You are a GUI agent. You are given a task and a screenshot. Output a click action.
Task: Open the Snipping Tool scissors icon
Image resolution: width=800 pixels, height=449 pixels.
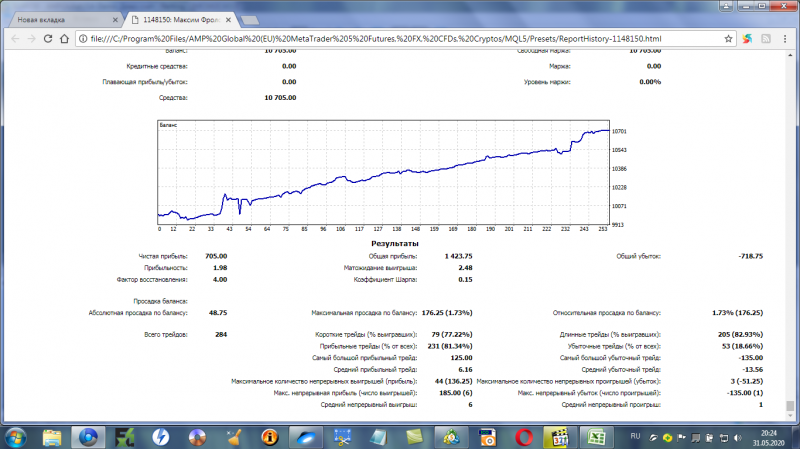342,438
